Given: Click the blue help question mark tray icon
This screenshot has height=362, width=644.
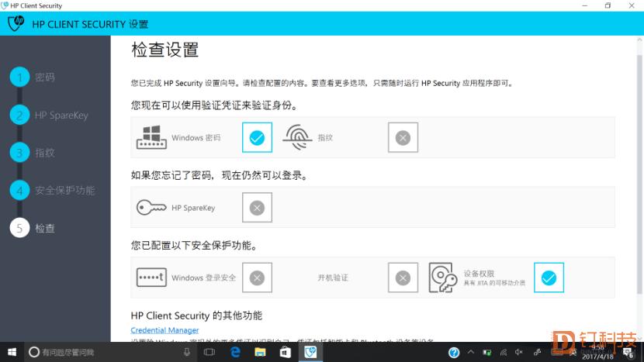Looking at the screenshot, I should tap(454, 352).
